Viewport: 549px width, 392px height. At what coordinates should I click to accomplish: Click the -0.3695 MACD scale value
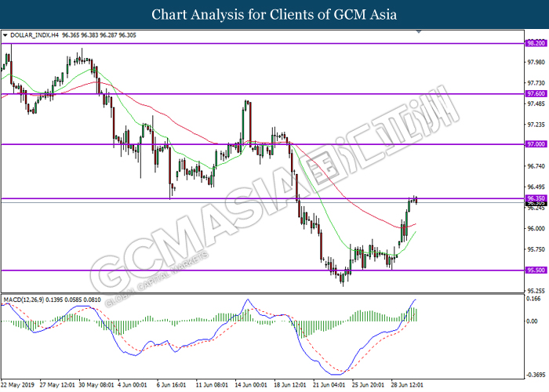pos(536,375)
